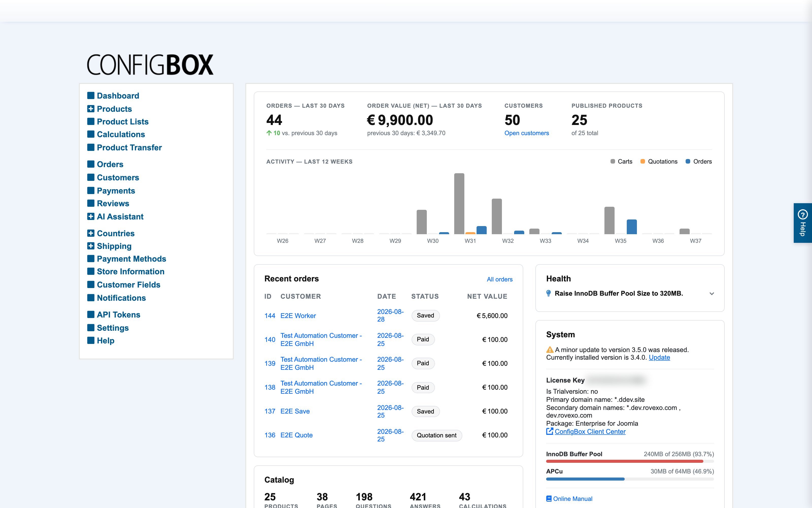Click the Product Lists square icon
The image size is (812, 508).
(x=91, y=121)
